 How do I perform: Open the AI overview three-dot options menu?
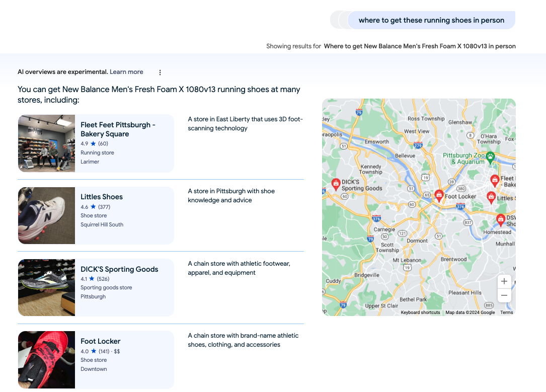coord(160,72)
